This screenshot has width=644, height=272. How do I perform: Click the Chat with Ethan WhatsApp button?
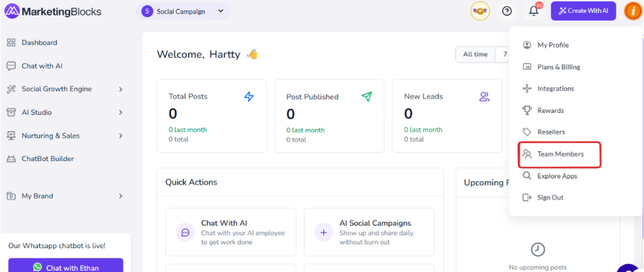(65, 266)
